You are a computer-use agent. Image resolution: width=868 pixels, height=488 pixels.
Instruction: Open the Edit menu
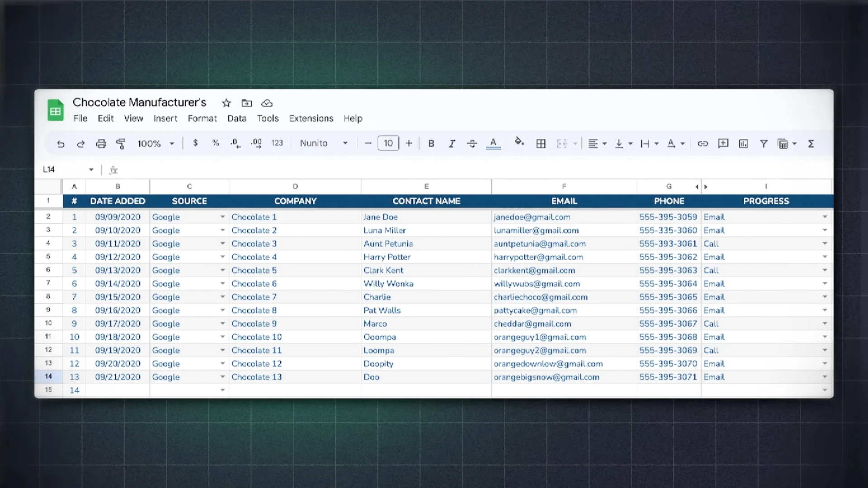(106, 118)
